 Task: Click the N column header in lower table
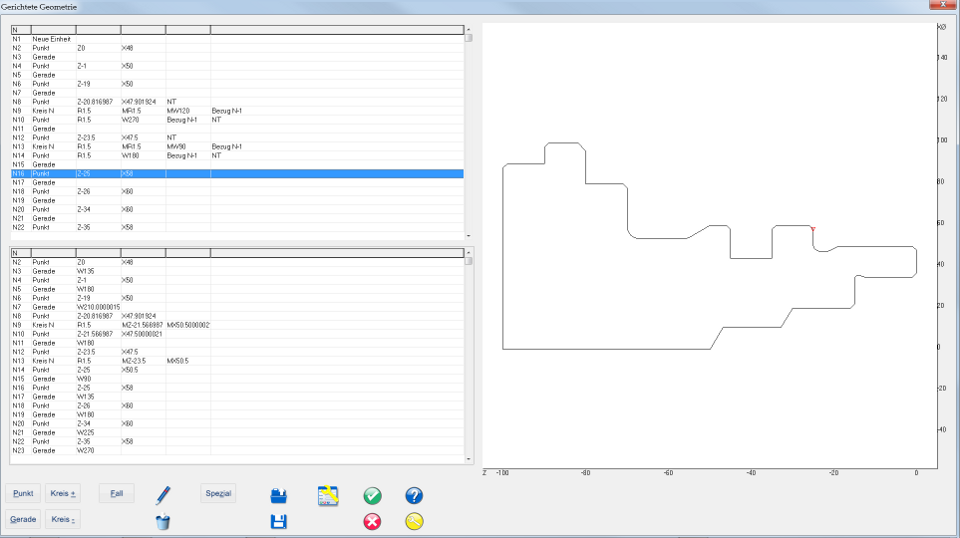pyautogui.click(x=21, y=253)
